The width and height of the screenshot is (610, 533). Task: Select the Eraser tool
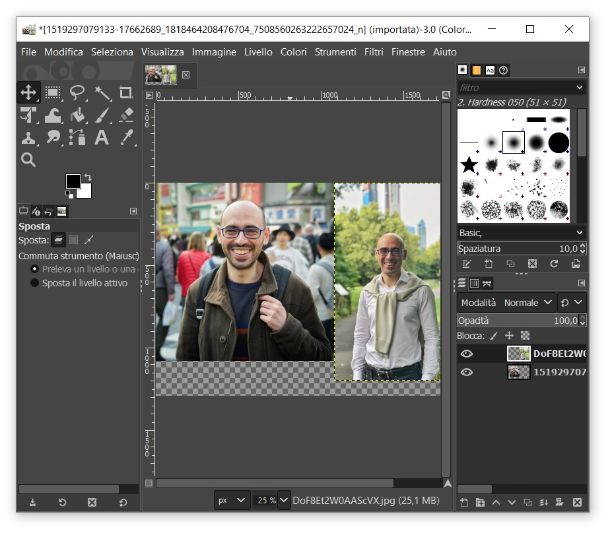126,115
